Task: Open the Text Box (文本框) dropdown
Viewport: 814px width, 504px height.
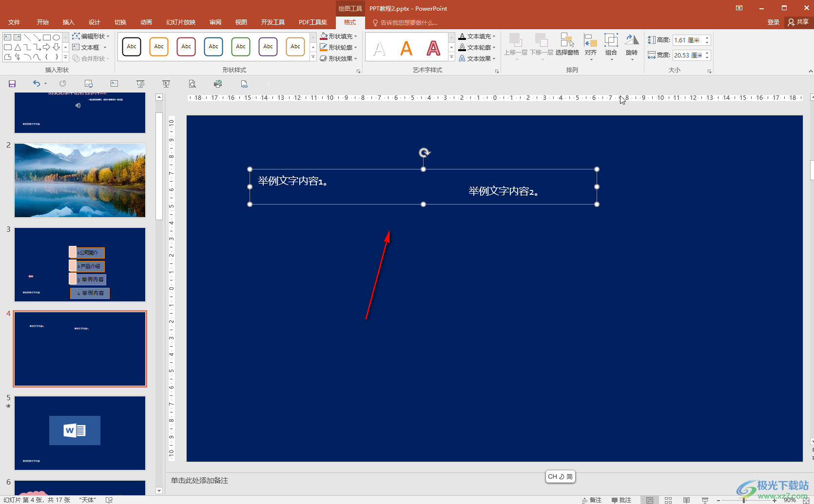Action: point(90,47)
